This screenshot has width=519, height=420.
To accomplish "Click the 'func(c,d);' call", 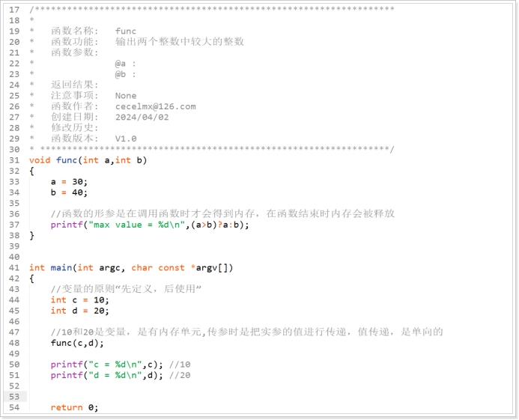I will click(x=77, y=343).
